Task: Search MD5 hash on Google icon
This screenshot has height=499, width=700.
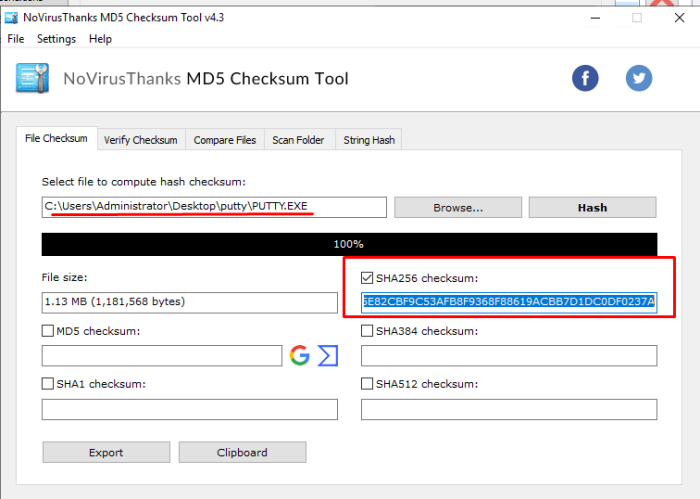Action: tap(299, 355)
